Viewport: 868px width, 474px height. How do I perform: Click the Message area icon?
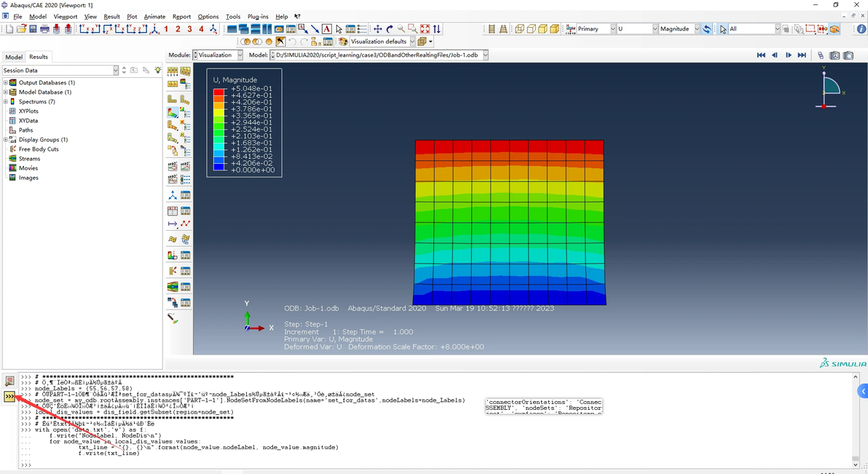coord(9,381)
